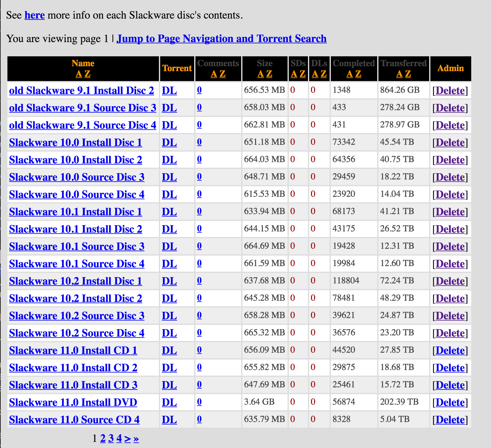The image size is (491, 448).
Task: Open Slackware 11.0 Install CD 3 entry
Action: click(73, 385)
